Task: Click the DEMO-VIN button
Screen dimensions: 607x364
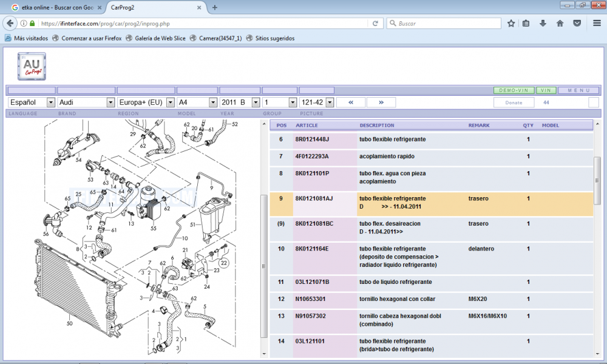Action: click(514, 90)
